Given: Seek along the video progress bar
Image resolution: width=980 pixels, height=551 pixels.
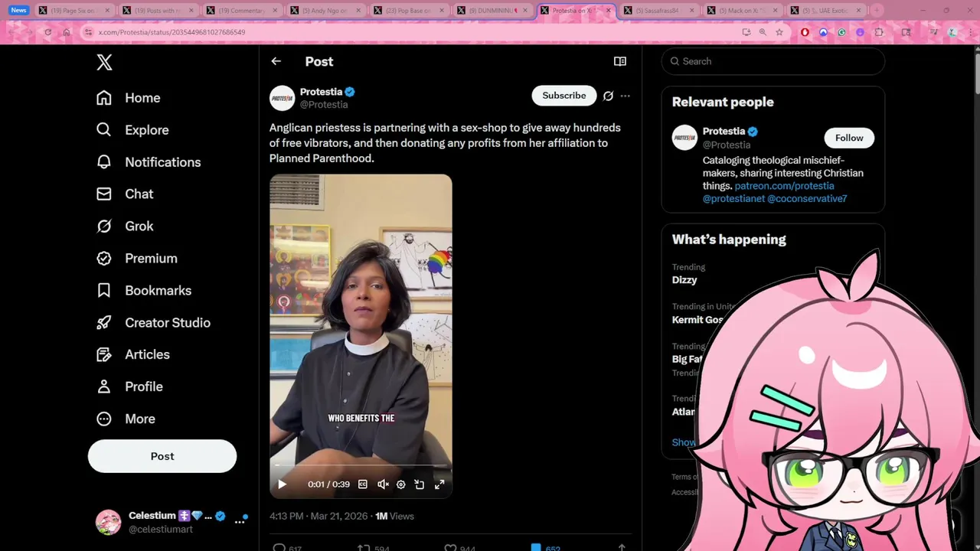Looking at the screenshot, I should (x=361, y=465).
